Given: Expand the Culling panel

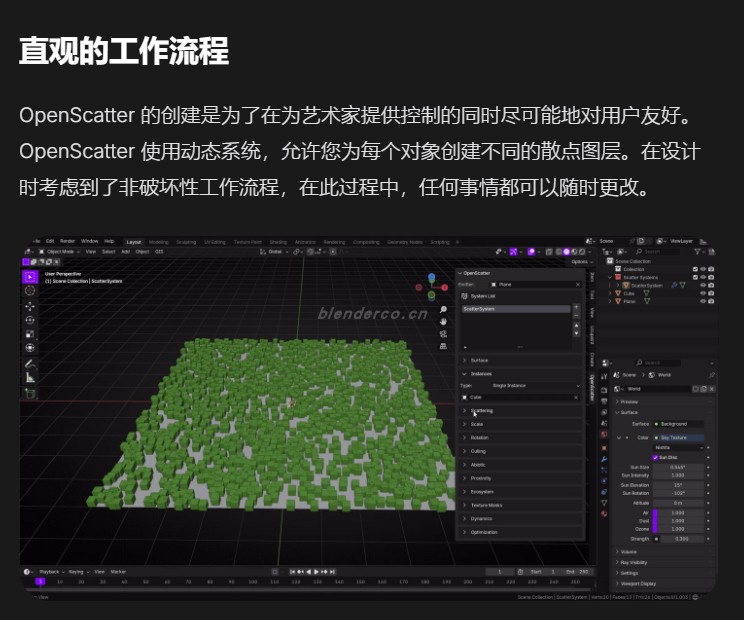Looking at the screenshot, I should click(520, 452).
